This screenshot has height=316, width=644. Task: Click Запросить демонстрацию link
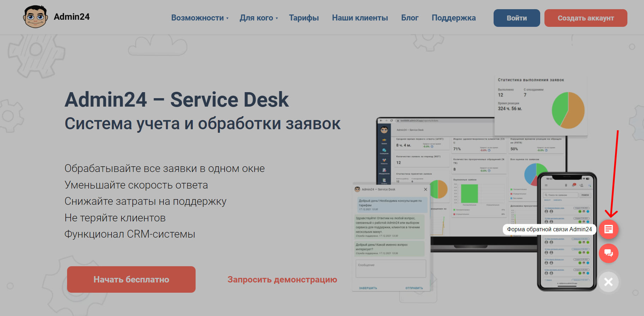click(x=282, y=279)
